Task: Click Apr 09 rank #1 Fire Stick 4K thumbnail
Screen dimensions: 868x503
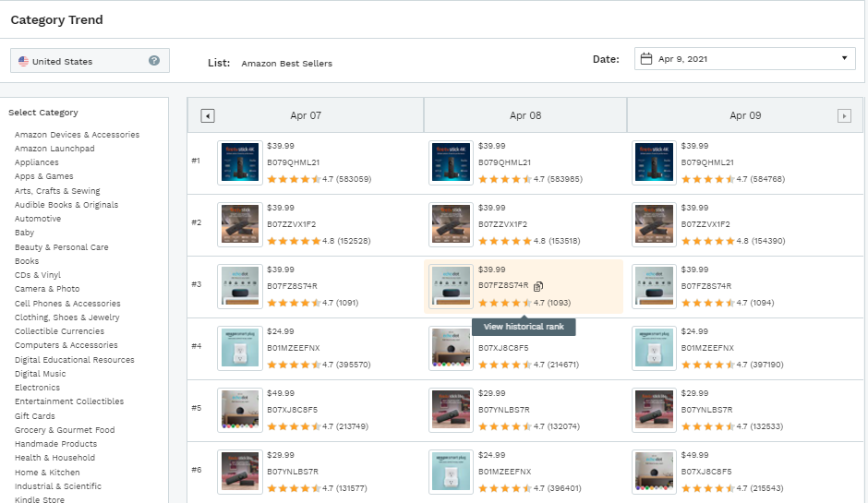Action: [x=654, y=162]
